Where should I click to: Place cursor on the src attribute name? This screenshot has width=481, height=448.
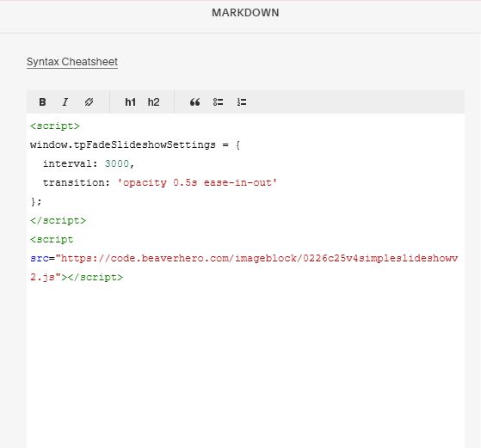point(40,258)
